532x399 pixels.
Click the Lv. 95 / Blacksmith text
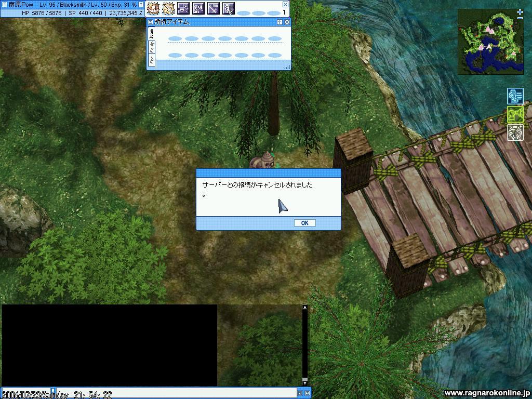click(62, 5)
